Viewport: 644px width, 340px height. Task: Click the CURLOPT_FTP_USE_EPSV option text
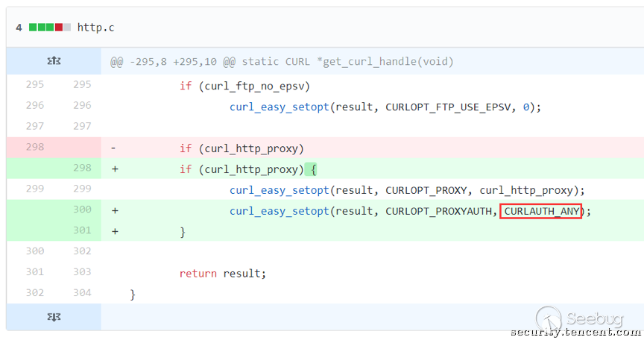(x=448, y=107)
